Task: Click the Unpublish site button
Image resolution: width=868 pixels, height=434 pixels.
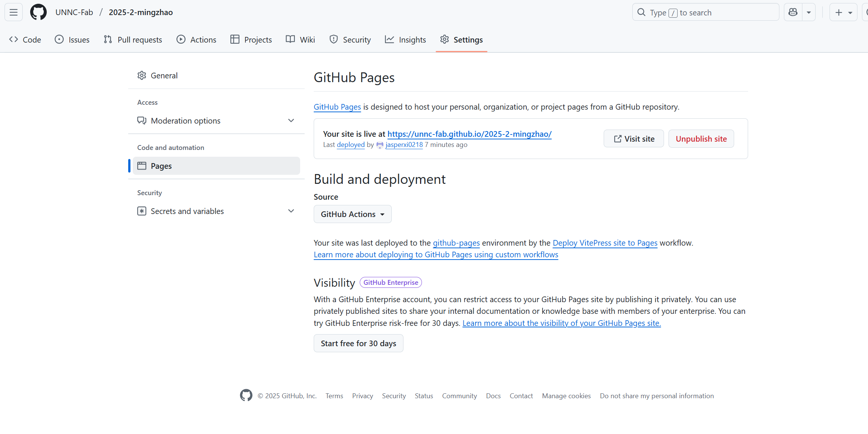Action: tap(701, 139)
